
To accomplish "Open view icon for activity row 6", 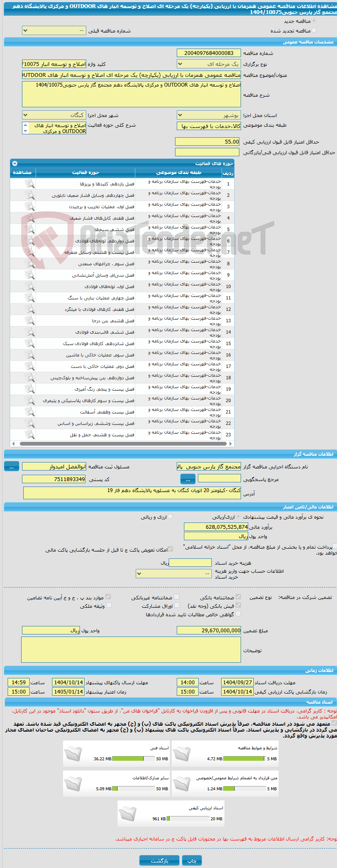I will point(29,241).
